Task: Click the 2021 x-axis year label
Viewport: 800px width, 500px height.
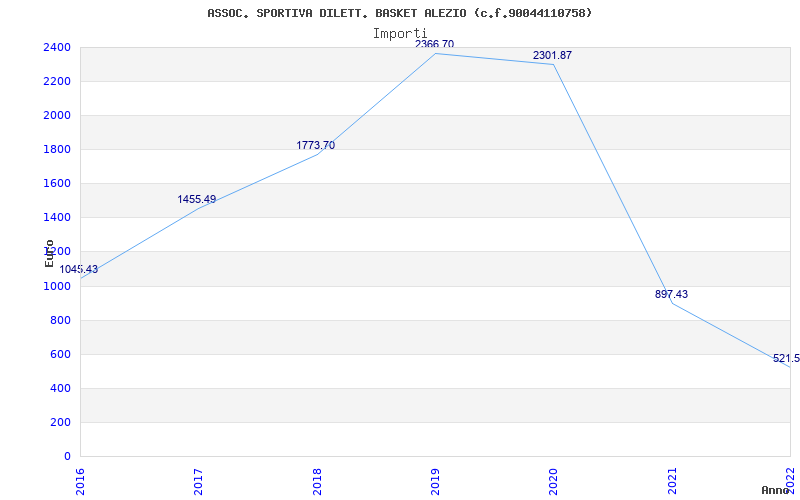Action: (672, 481)
